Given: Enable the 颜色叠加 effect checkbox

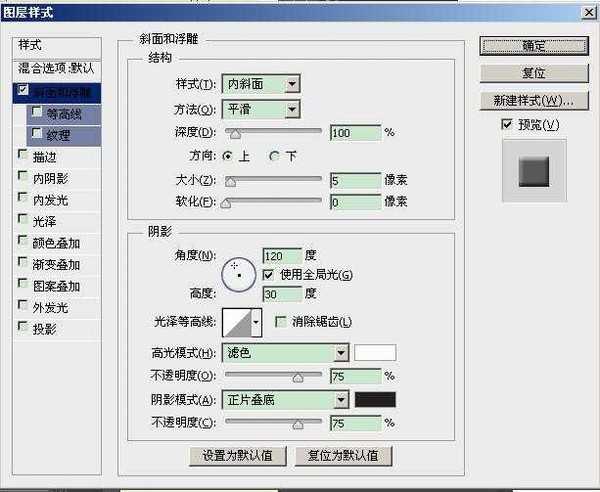Looking at the screenshot, I should (23, 241).
